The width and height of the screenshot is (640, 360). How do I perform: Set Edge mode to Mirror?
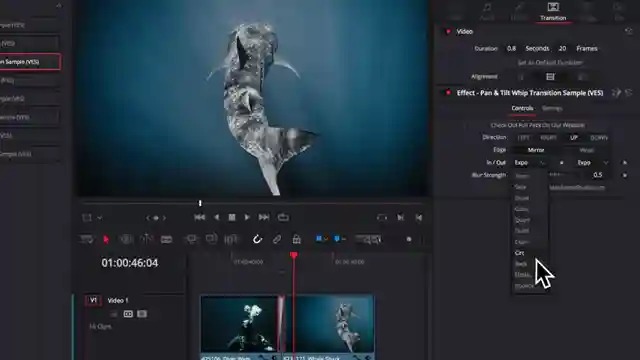click(x=536, y=150)
